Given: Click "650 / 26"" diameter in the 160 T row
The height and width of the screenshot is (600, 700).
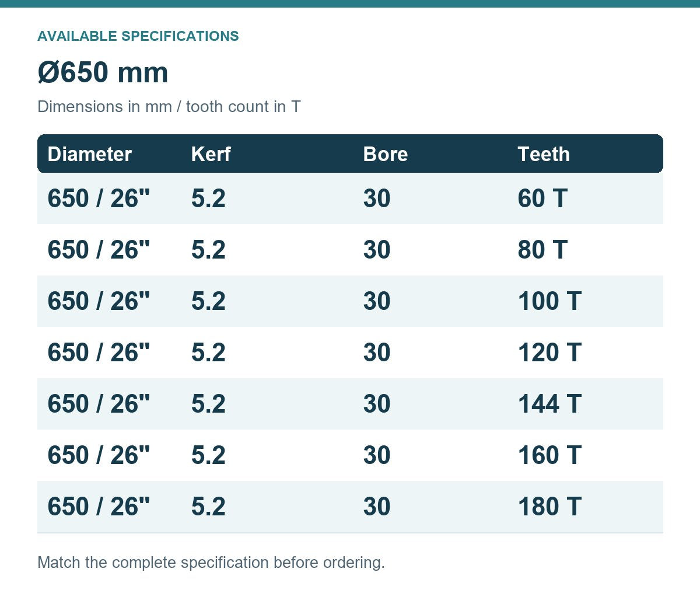Looking at the screenshot, I should click(99, 455).
